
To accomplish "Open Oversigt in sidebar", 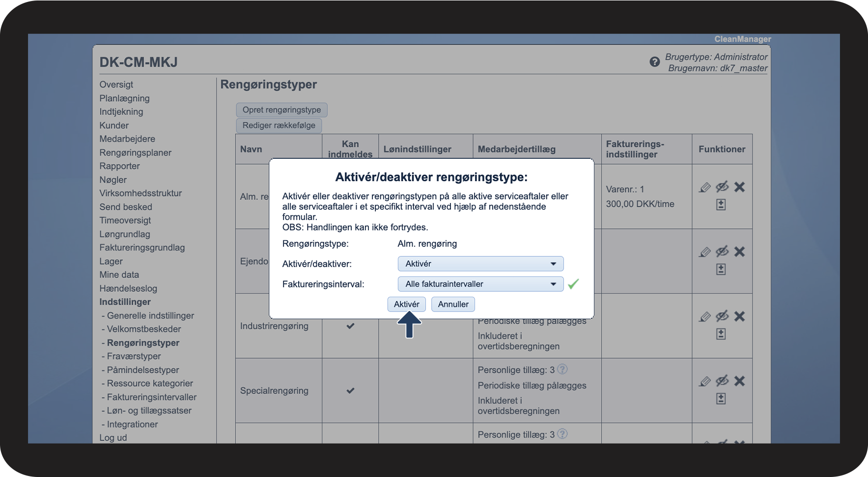I will (x=116, y=84).
